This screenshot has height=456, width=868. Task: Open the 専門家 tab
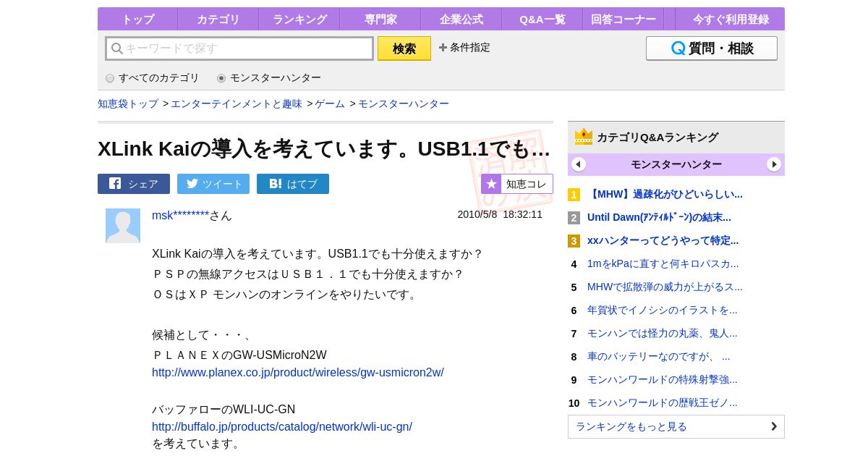(x=380, y=20)
